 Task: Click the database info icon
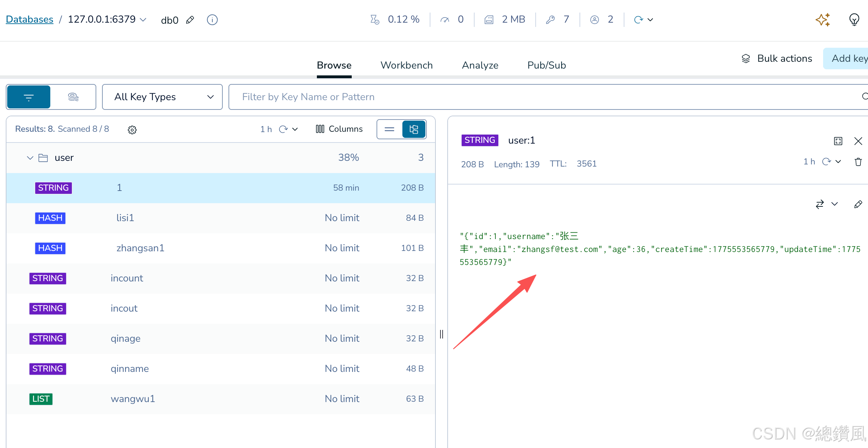pos(212,20)
